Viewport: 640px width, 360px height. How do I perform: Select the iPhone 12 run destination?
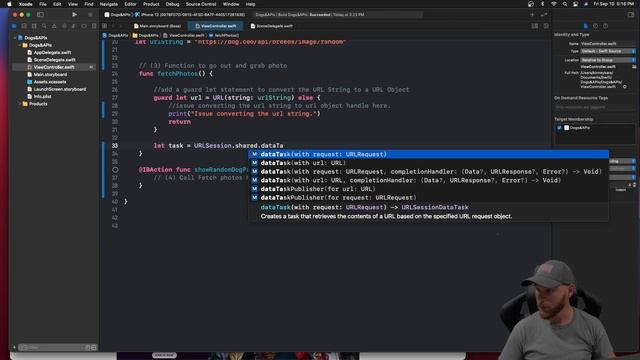(x=190, y=15)
